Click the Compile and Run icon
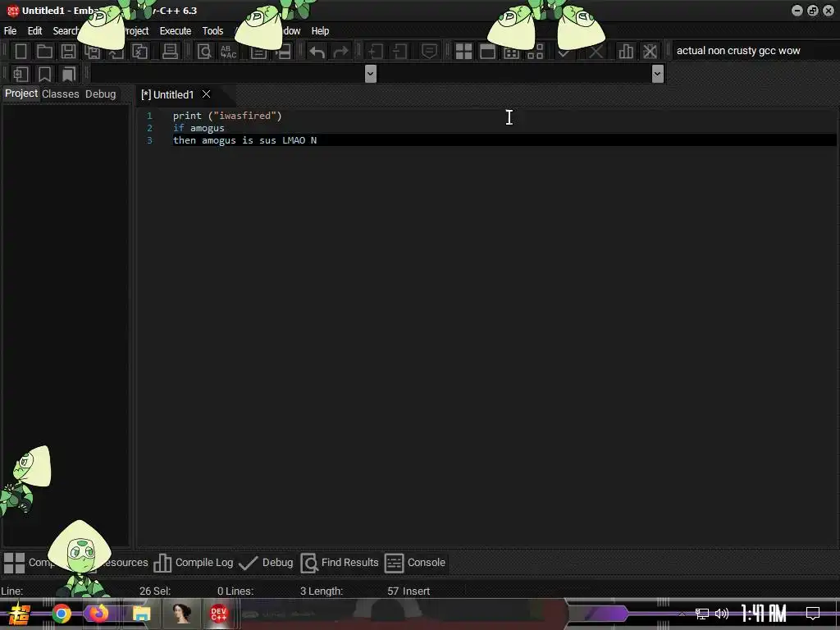 click(x=512, y=52)
